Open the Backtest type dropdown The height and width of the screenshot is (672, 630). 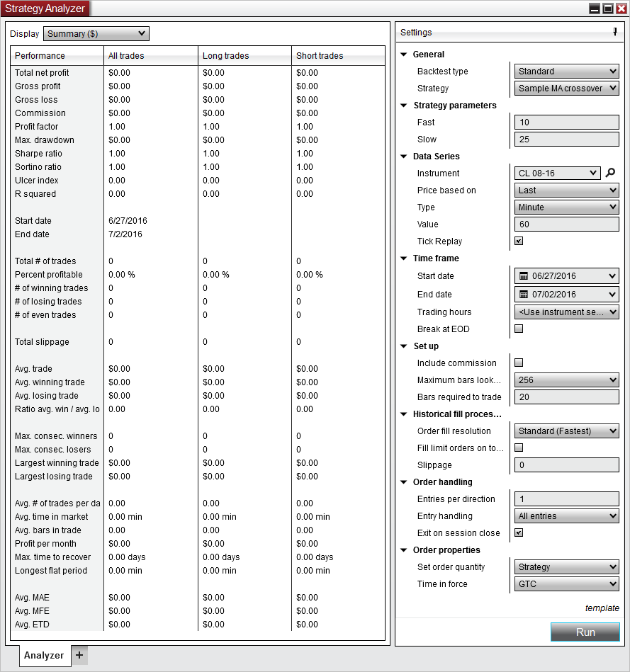click(566, 71)
